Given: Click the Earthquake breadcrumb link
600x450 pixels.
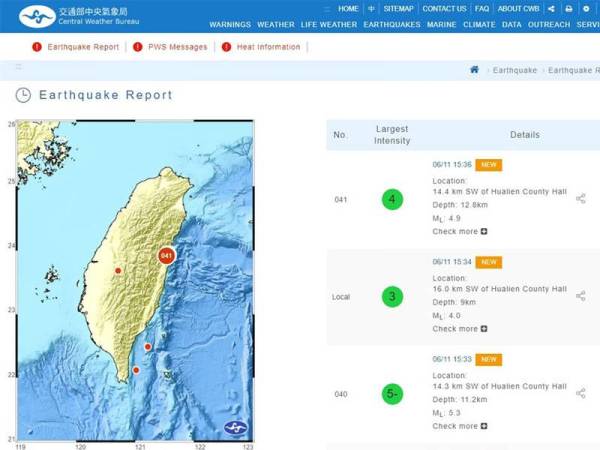Looking at the screenshot, I should 515,70.
